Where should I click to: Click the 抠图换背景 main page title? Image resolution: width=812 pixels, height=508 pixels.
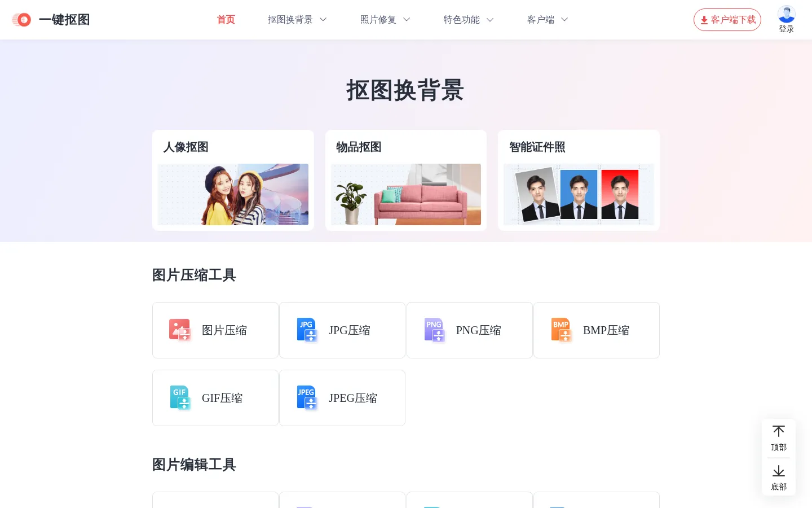(405, 90)
